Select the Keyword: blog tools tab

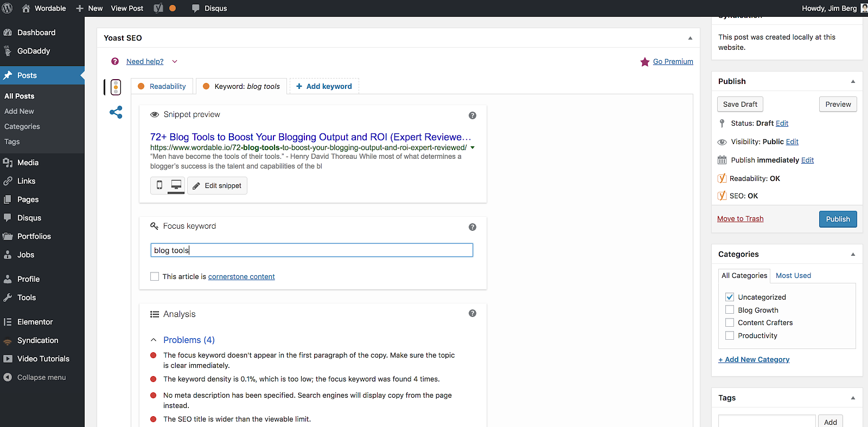coord(241,86)
